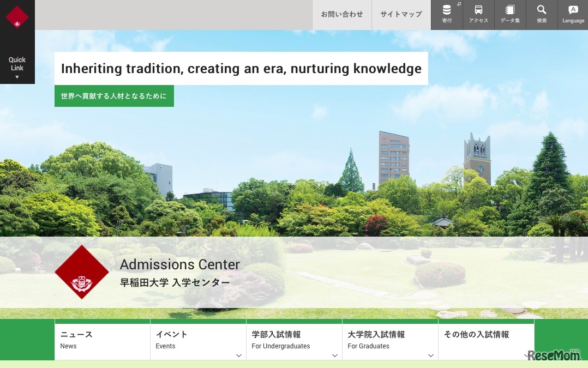588x368 pixels.
Task: Click the Waseda diamond logo in the top corner
Action: (17, 17)
